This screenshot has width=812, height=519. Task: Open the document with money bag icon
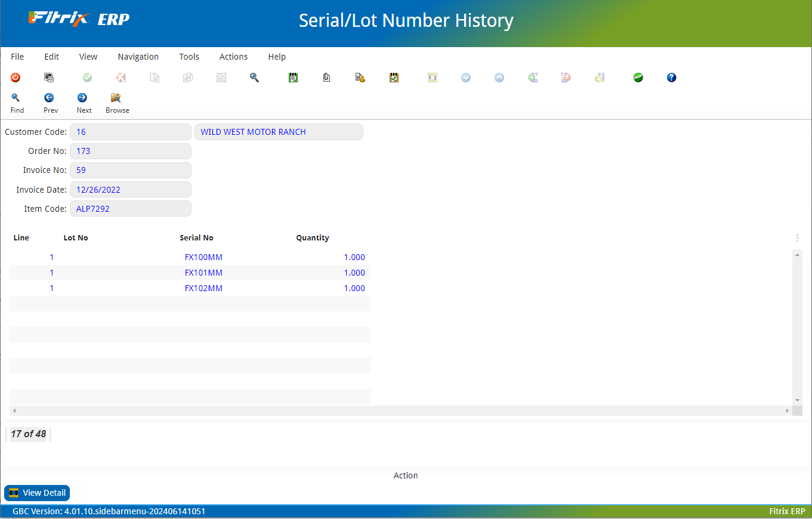(360, 78)
